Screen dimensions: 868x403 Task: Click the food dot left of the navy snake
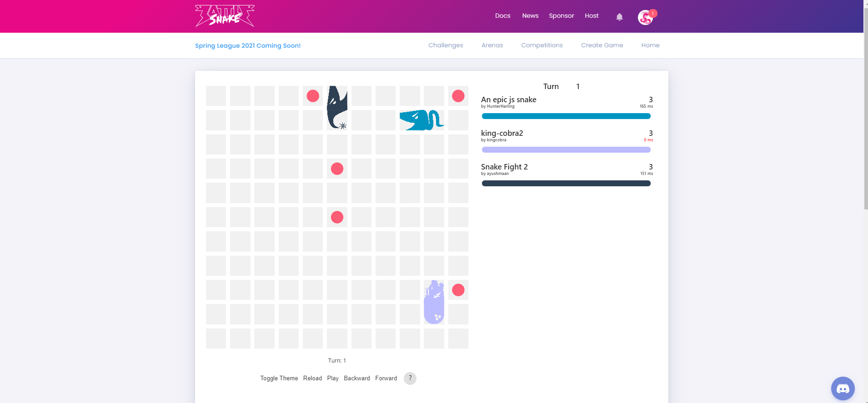click(313, 96)
